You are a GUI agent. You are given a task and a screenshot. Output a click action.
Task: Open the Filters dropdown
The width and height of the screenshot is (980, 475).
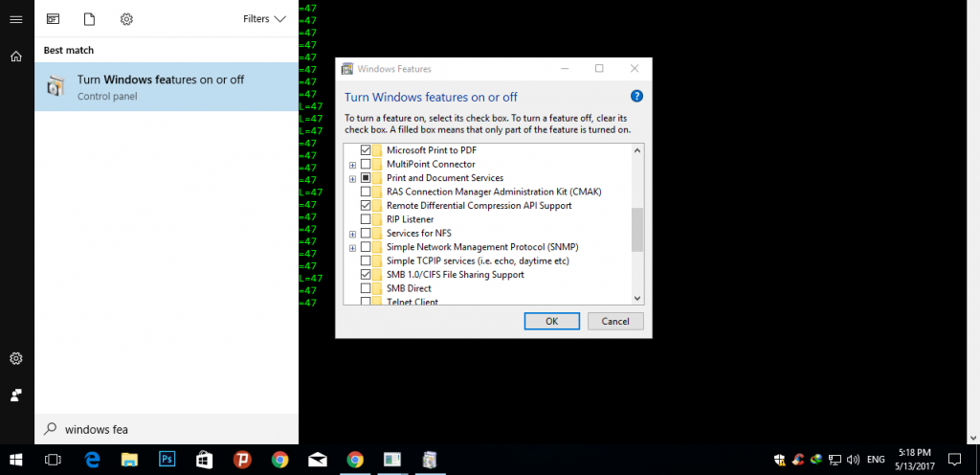264,19
